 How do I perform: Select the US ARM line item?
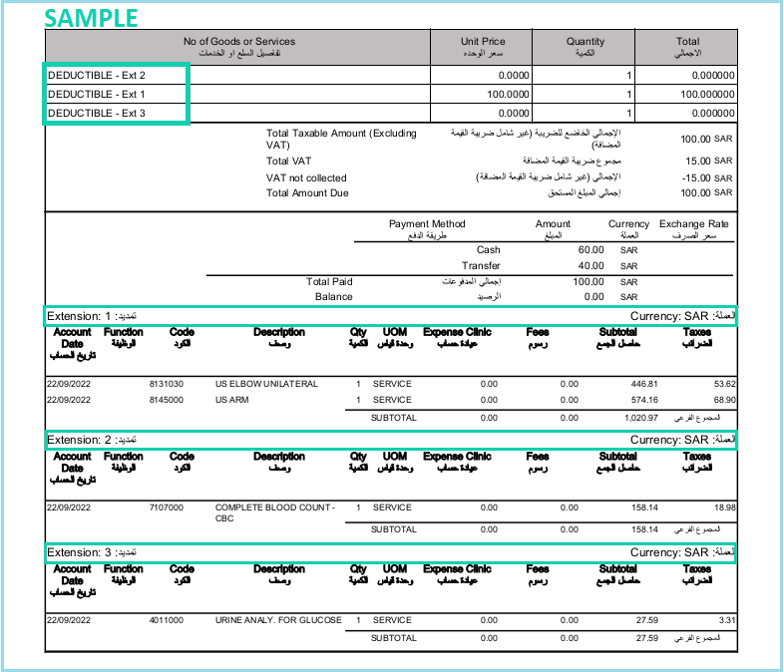coord(391,400)
